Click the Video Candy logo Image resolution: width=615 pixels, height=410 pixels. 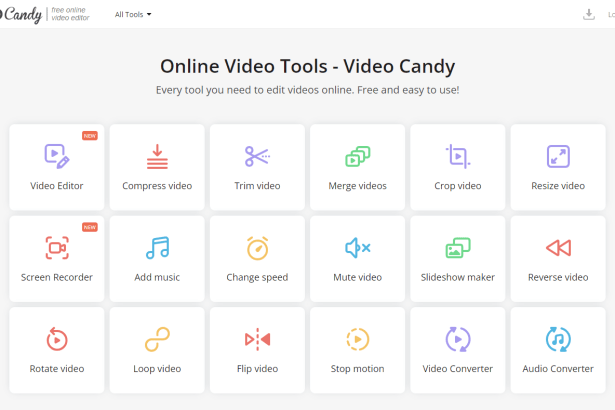21,15
